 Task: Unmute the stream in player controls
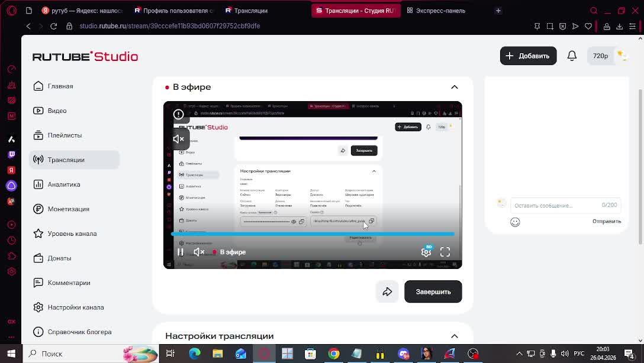[x=199, y=252]
